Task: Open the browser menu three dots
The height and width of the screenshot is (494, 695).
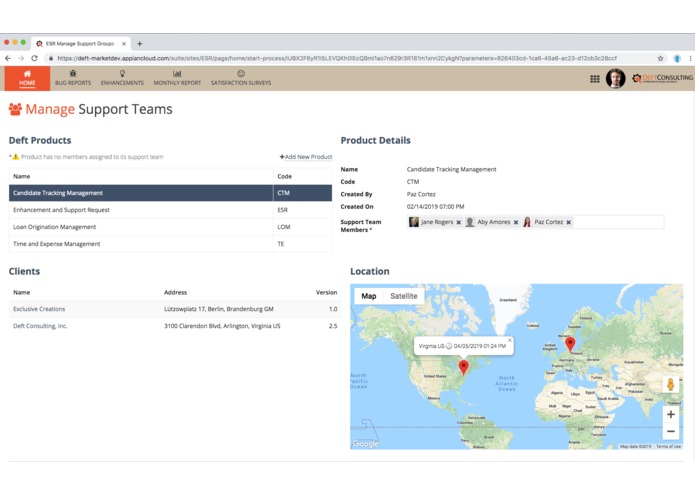Action: 690,58
